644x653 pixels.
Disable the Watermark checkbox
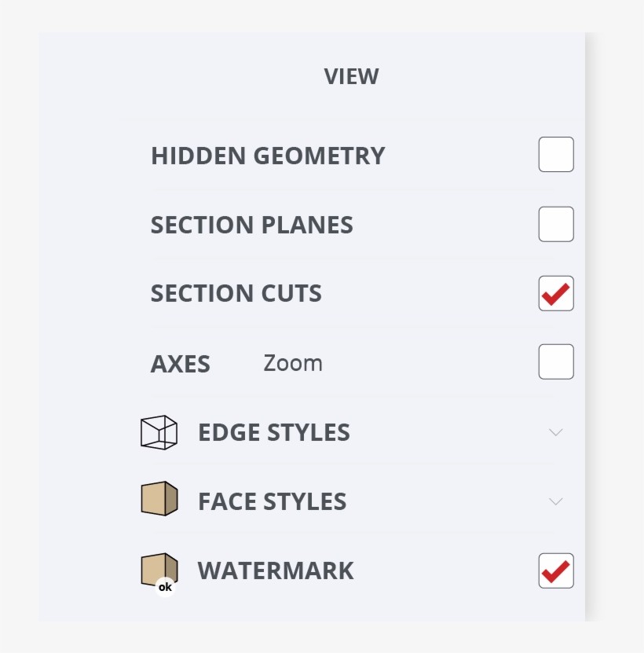556,570
